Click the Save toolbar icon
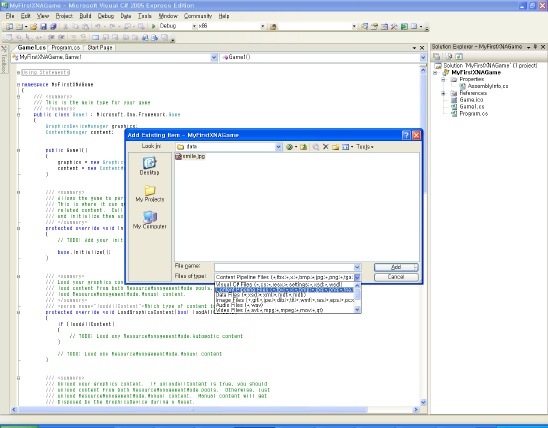 [43, 27]
